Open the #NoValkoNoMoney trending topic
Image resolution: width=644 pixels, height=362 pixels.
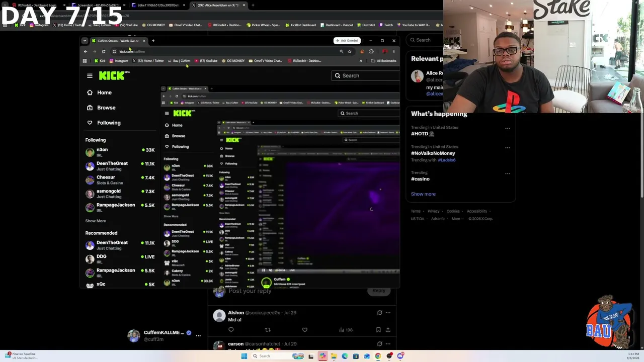[433, 153]
